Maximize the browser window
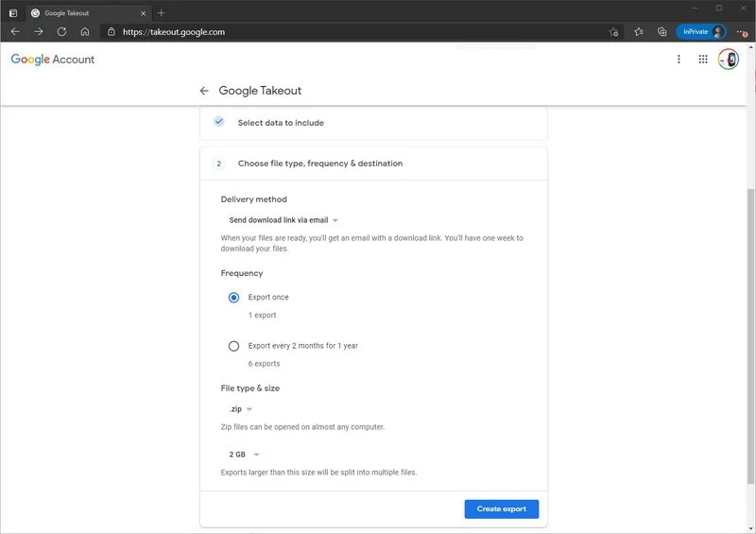 719,9
